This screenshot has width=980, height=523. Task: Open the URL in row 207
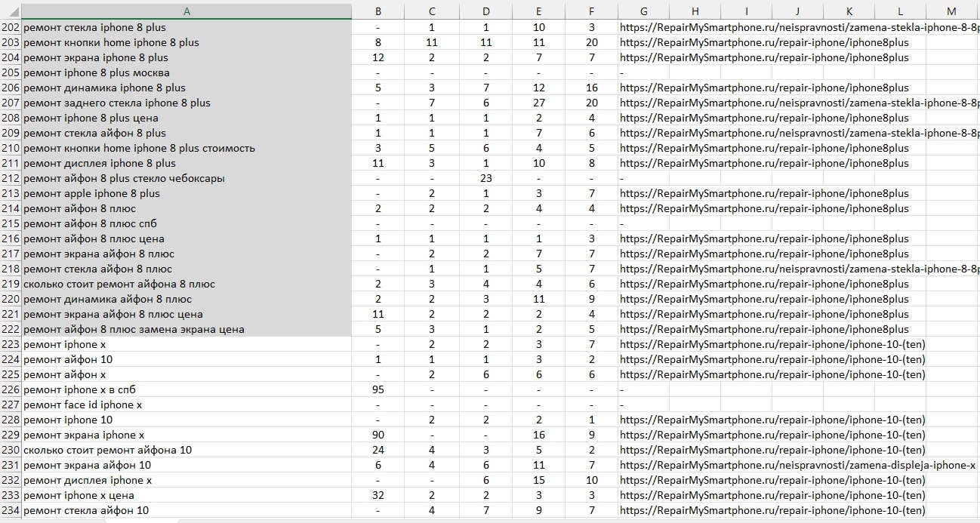coord(800,103)
